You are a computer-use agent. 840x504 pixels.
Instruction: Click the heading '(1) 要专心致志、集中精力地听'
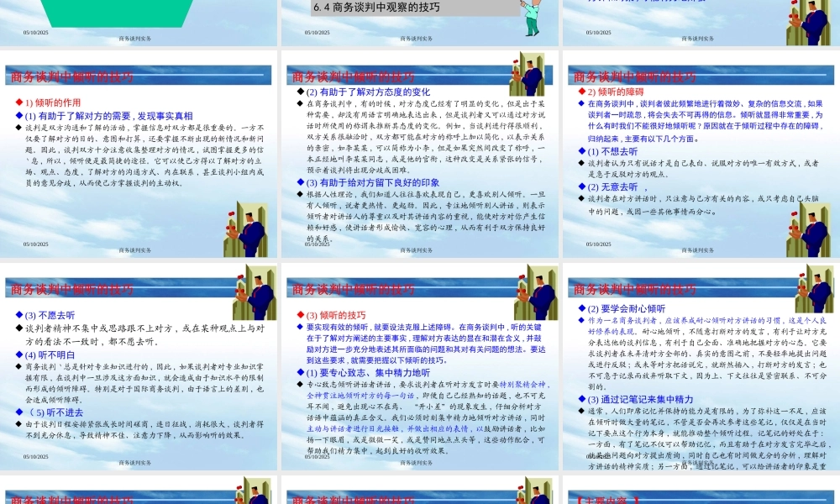[368, 373]
